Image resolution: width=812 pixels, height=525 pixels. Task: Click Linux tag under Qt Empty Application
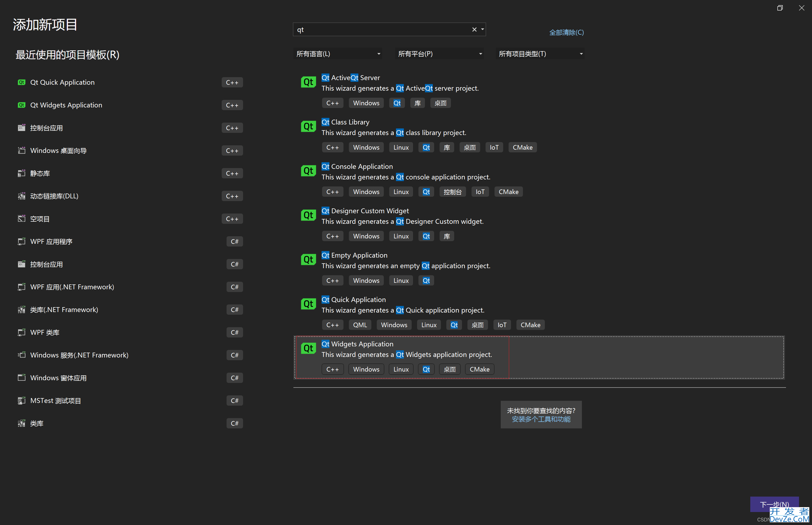401,281
